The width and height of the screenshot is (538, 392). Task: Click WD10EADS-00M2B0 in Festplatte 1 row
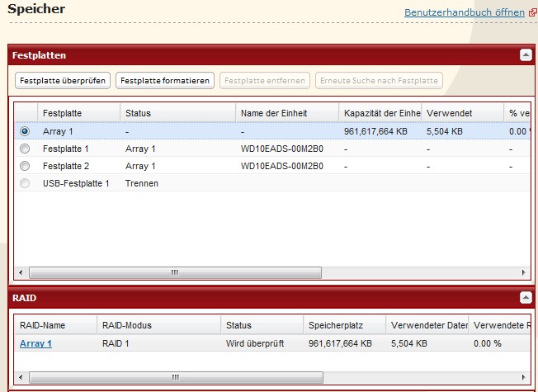click(x=282, y=149)
